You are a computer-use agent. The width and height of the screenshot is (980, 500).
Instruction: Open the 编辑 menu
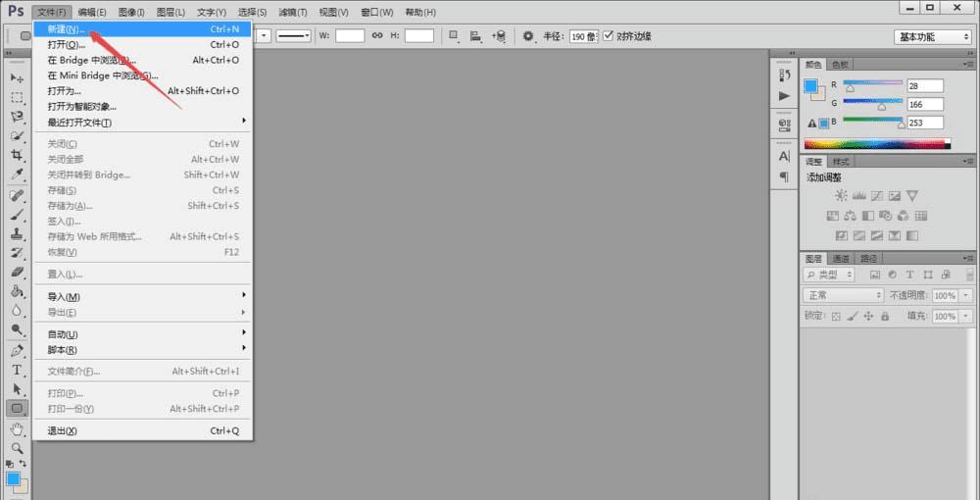point(92,12)
